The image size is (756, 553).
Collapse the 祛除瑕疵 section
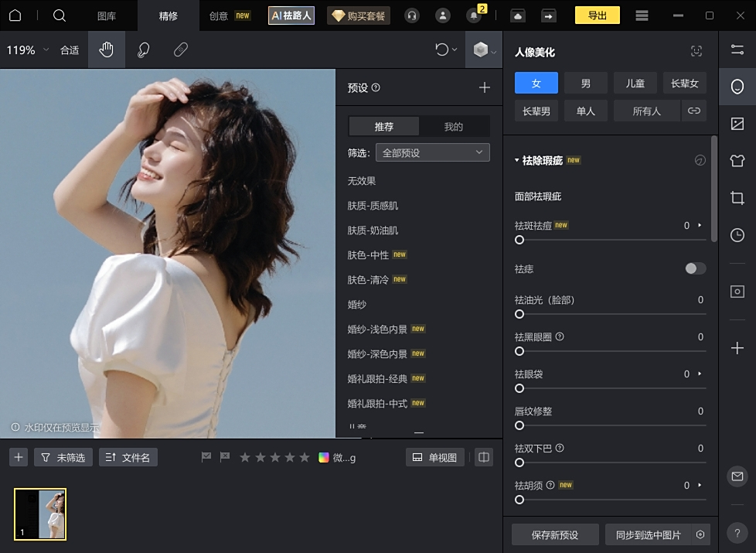pos(516,160)
